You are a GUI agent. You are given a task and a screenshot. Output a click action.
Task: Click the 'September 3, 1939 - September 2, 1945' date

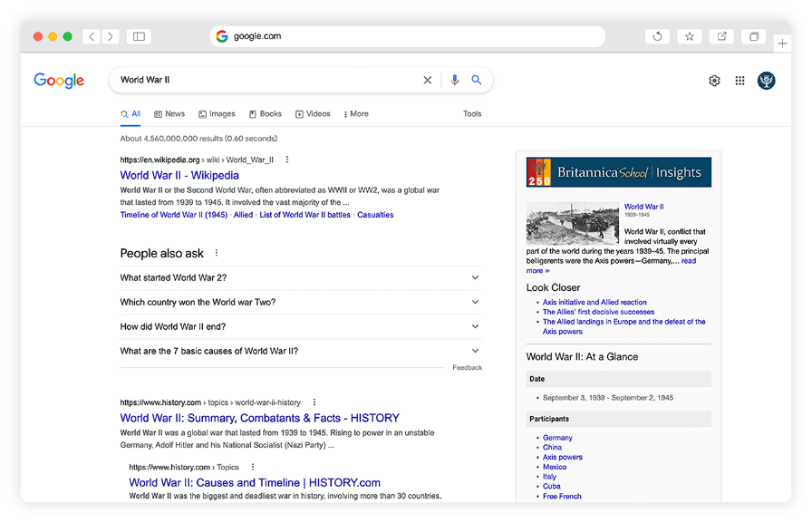608,398
